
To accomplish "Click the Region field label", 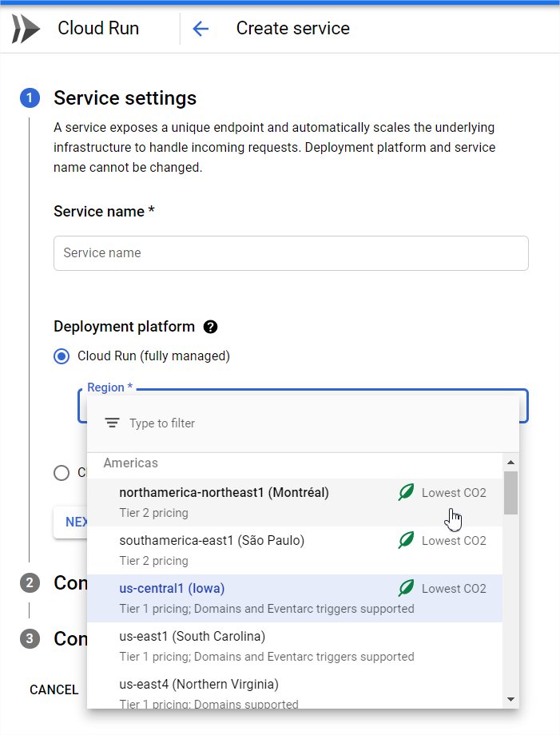I will click(x=110, y=387).
